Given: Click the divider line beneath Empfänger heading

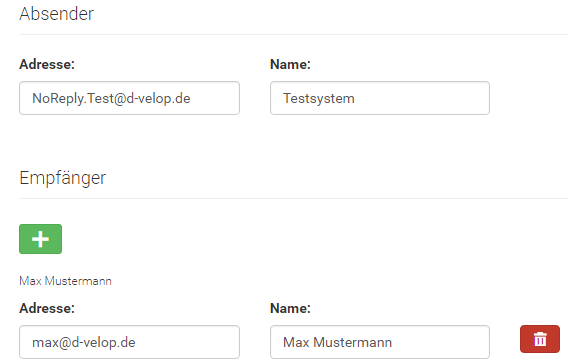Looking at the screenshot, I should 293,199.
